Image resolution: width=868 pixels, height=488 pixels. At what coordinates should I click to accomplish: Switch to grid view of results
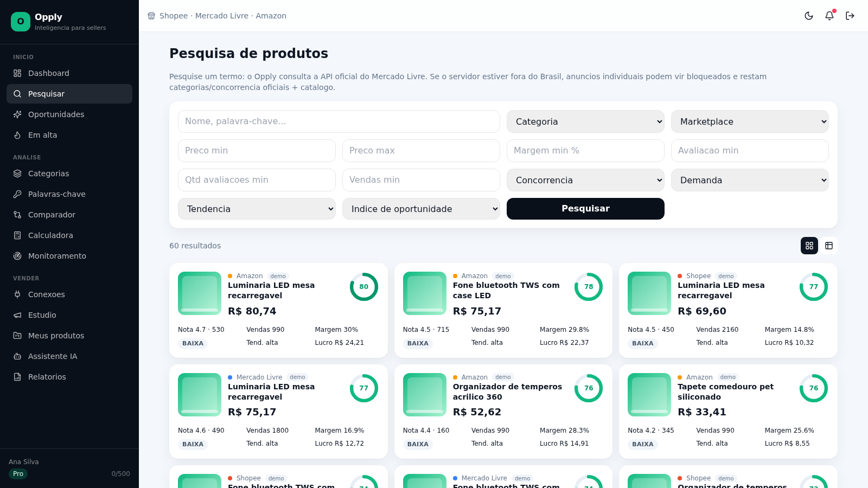tap(809, 246)
